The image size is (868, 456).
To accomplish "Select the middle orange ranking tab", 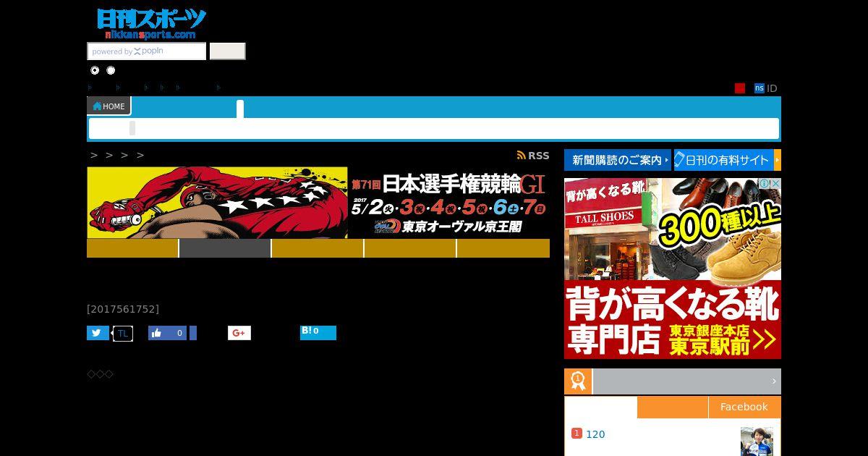I will tap(673, 407).
